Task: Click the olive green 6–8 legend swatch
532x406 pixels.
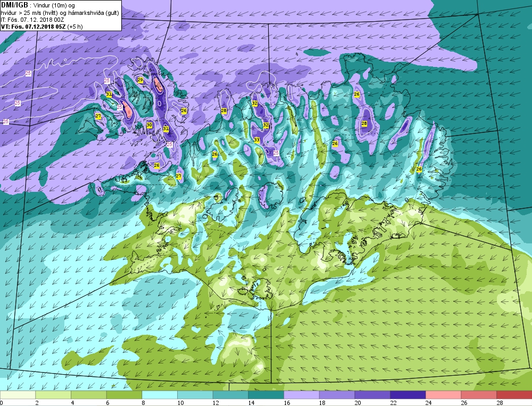Action: click(x=124, y=395)
